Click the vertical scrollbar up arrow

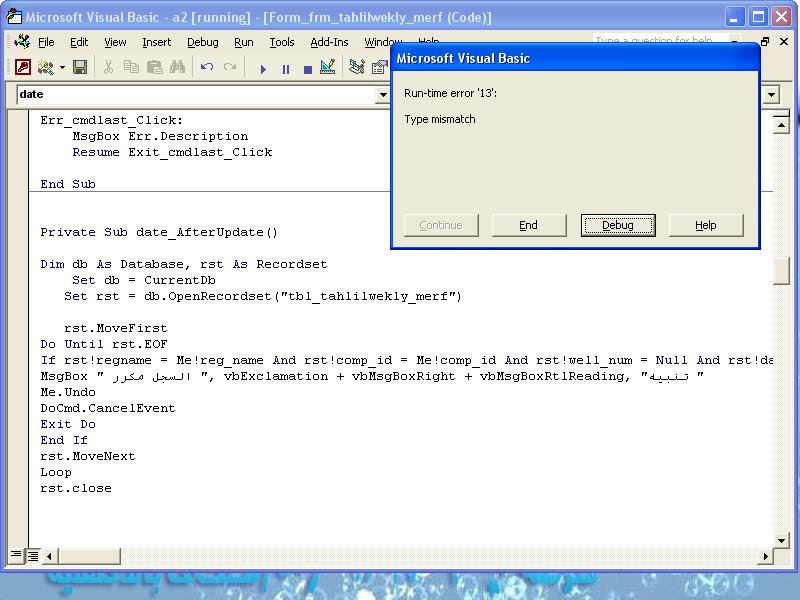click(781, 125)
